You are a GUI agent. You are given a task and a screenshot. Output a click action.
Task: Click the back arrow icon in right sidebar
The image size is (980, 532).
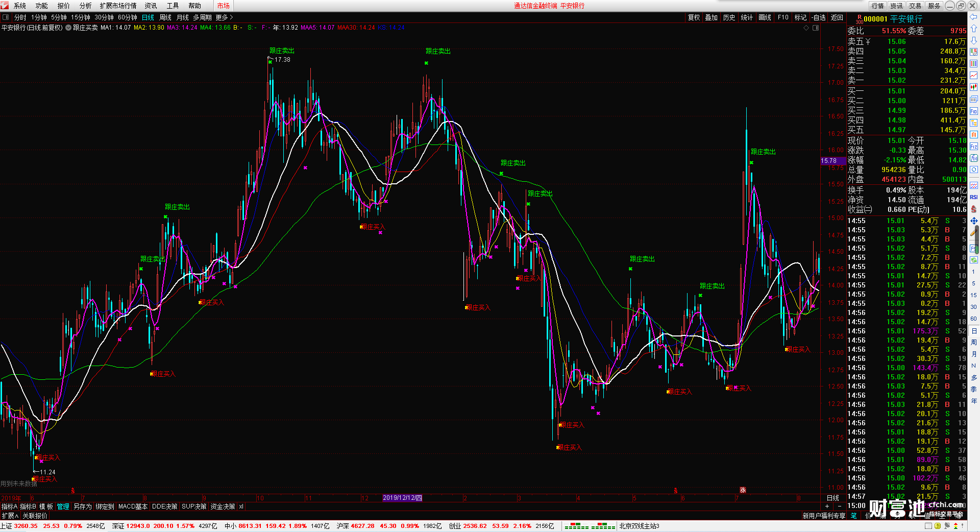coord(973,17)
